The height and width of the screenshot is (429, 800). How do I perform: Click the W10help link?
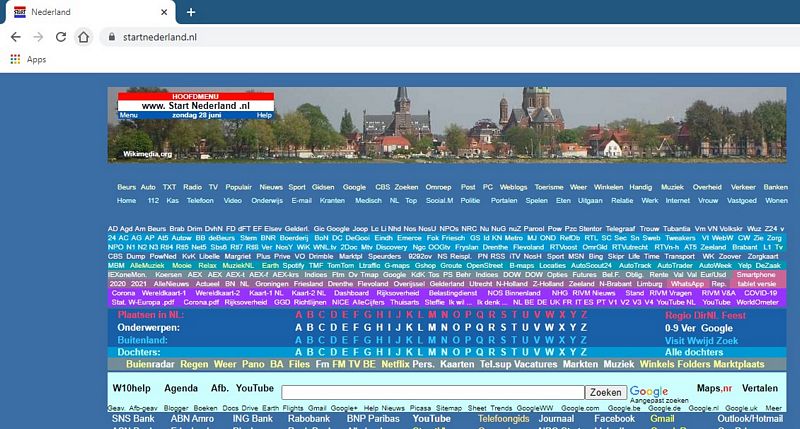131,388
